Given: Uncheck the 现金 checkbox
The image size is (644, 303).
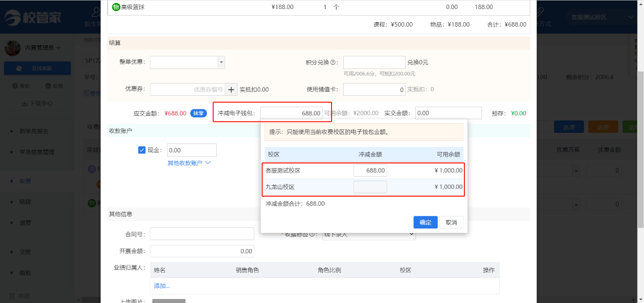Looking at the screenshot, I should pyautogui.click(x=142, y=150).
